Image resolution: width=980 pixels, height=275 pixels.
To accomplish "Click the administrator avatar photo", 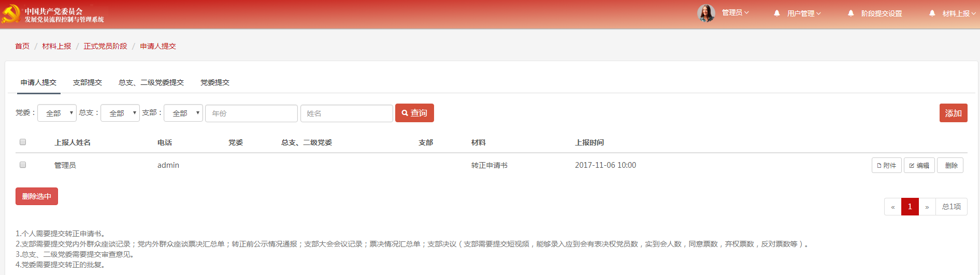I will (x=706, y=13).
